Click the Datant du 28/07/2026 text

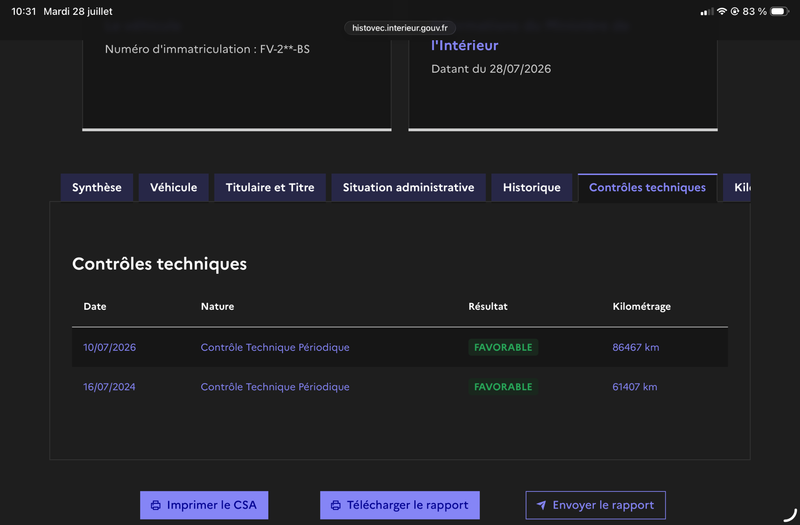(x=491, y=69)
